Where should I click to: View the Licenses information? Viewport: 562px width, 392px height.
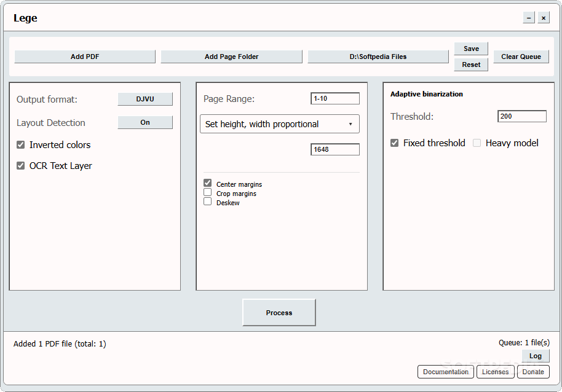click(496, 372)
